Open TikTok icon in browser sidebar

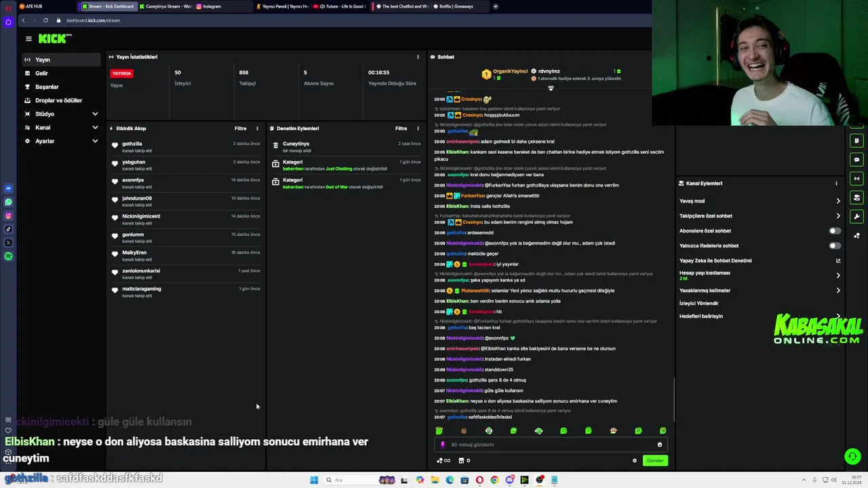[x=8, y=229]
